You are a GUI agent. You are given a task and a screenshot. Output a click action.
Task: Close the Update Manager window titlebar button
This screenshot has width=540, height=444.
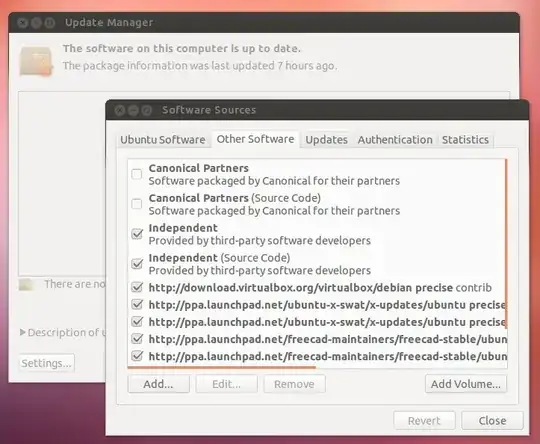tap(23, 23)
